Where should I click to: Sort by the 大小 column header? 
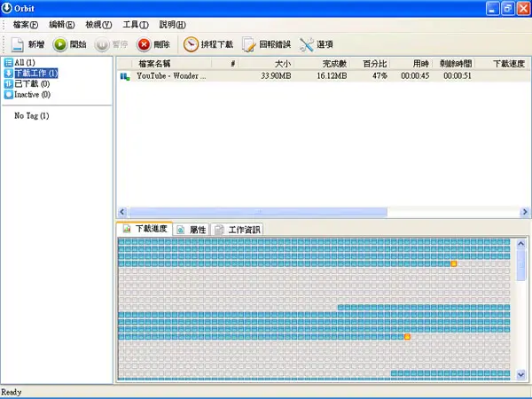(x=266, y=64)
